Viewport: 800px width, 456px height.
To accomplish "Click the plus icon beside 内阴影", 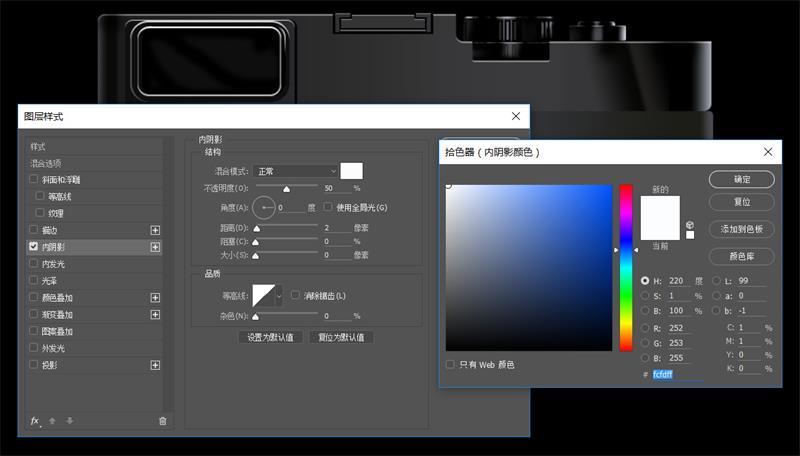I will 155,247.
